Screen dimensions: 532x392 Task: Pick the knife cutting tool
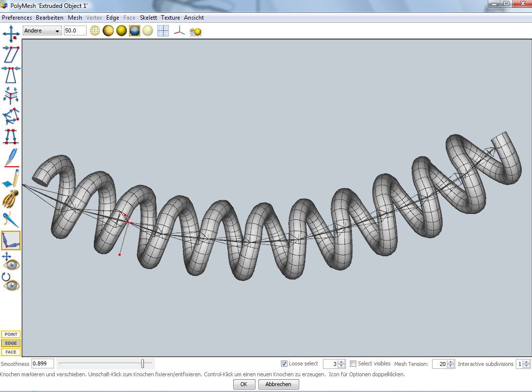pyautogui.click(x=11, y=157)
